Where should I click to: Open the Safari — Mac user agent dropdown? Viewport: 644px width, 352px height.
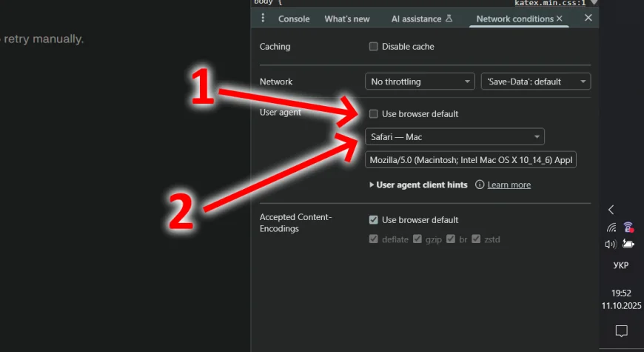point(455,137)
